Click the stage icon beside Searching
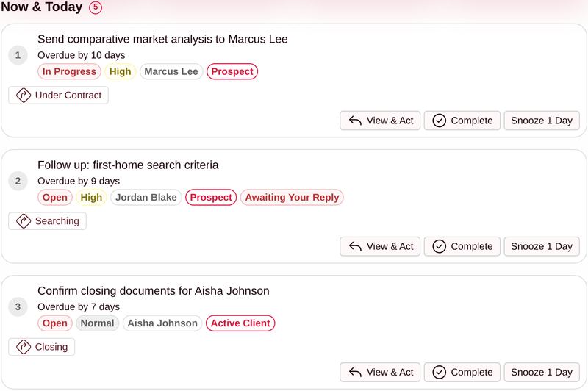The width and height of the screenshot is (588, 391). click(x=24, y=221)
